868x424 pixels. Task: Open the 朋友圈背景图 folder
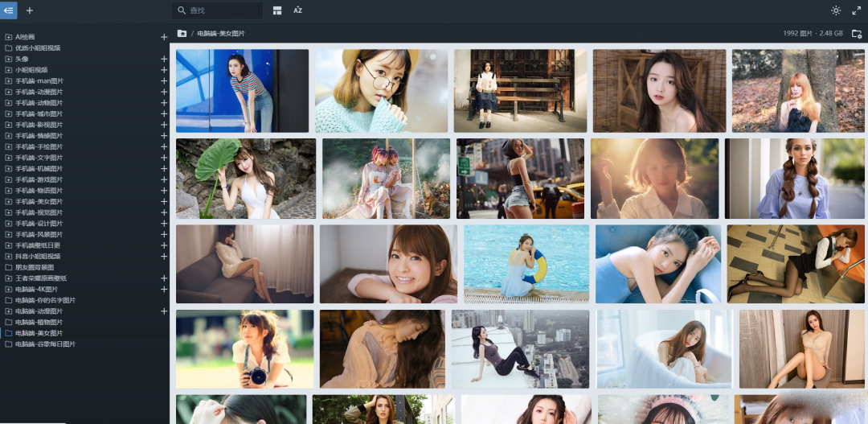[35, 267]
